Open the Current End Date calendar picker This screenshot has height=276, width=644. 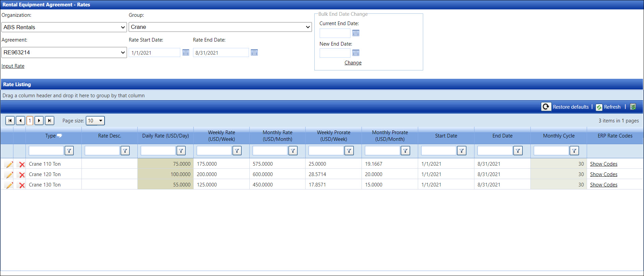tap(356, 33)
